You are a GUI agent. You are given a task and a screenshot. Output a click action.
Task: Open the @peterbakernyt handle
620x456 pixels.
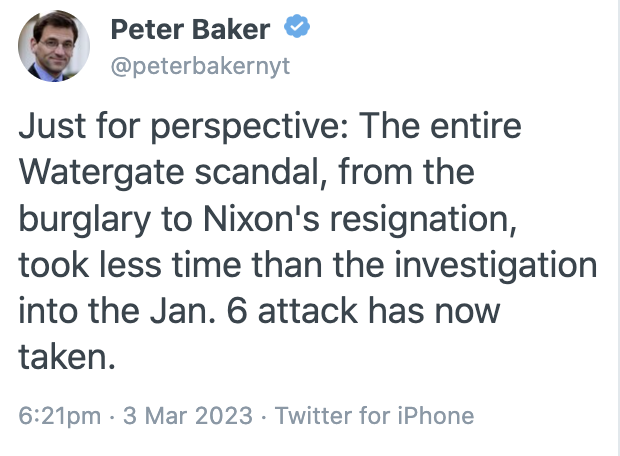pos(200,66)
